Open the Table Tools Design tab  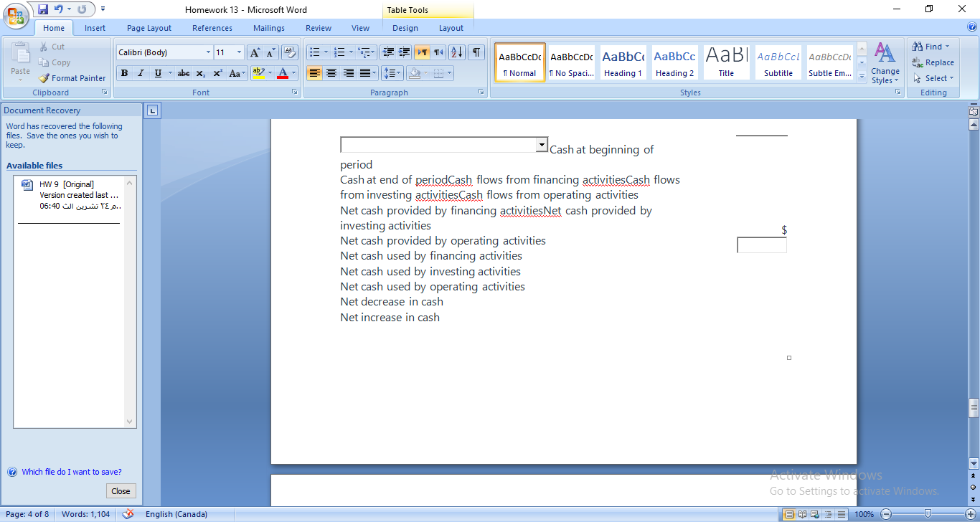(405, 27)
